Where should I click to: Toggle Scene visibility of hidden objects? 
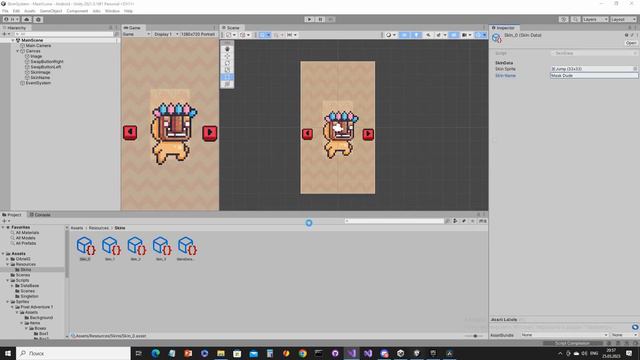pos(453,35)
